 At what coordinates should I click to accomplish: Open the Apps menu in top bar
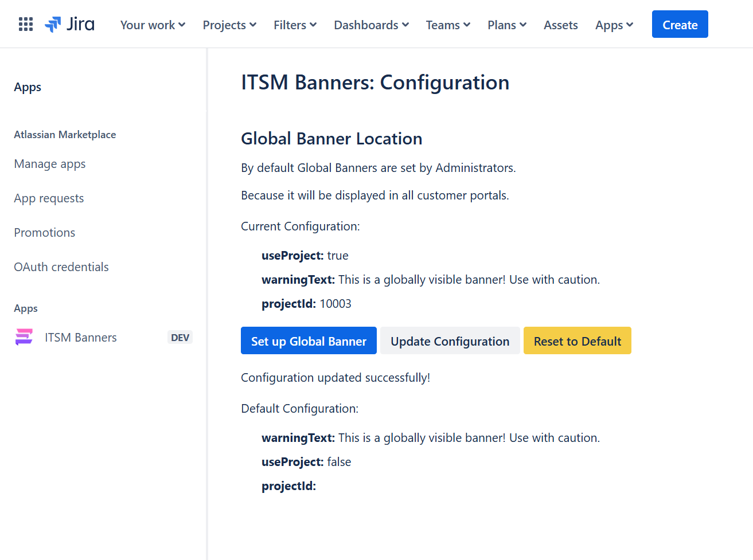(x=614, y=25)
